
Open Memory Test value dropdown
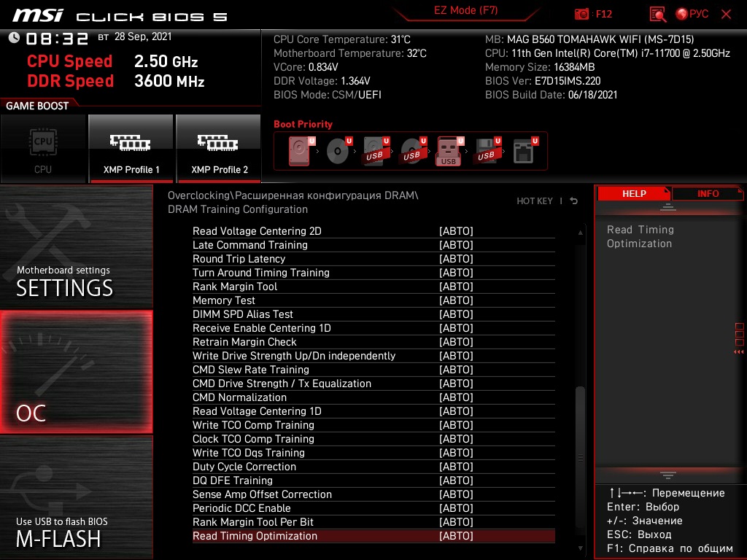(456, 300)
